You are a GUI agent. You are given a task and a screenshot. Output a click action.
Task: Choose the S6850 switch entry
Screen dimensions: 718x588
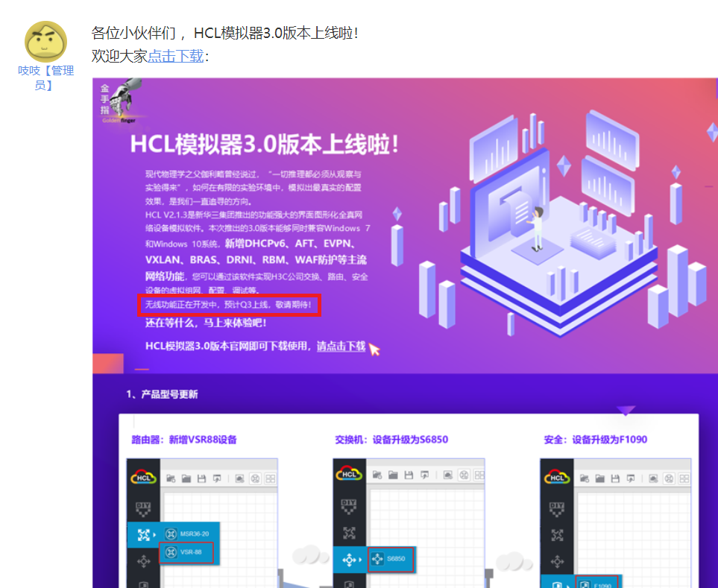[391, 559]
